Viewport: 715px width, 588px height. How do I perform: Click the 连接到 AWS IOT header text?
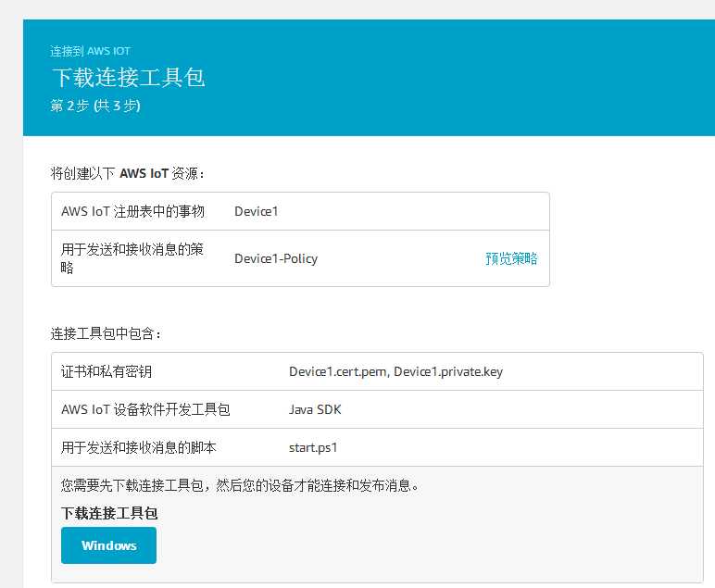[90, 51]
